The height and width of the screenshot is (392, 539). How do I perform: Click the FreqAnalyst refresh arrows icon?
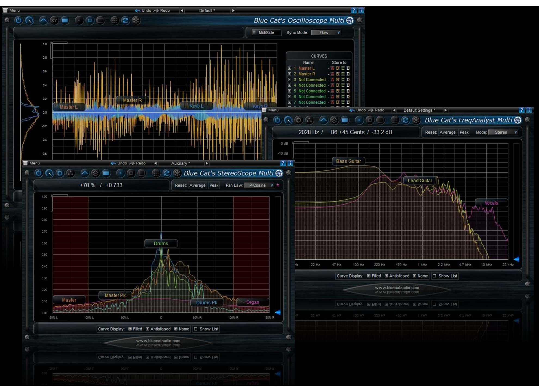[405, 120]
